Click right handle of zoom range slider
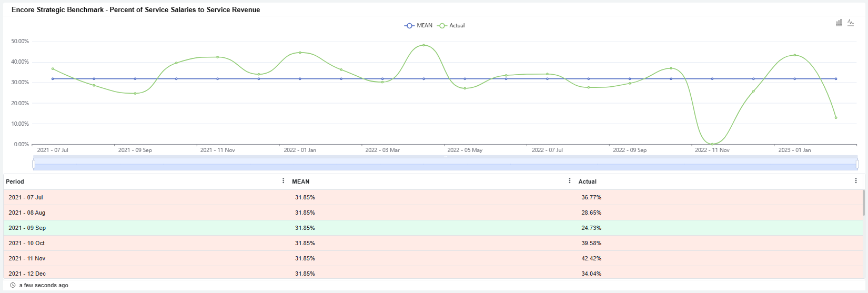868x293 pixels. 857,164
